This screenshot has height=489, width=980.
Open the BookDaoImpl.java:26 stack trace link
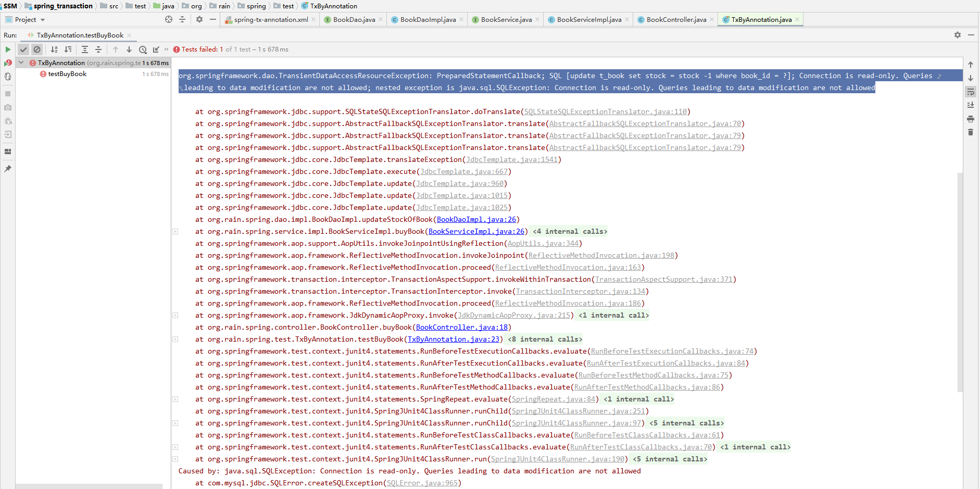click(x=476, y=220)
